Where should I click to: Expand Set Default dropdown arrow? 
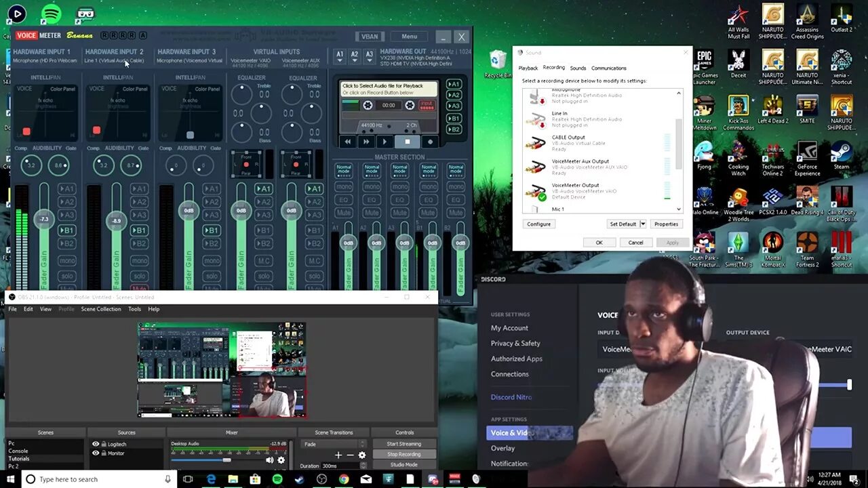click(643, 224)
